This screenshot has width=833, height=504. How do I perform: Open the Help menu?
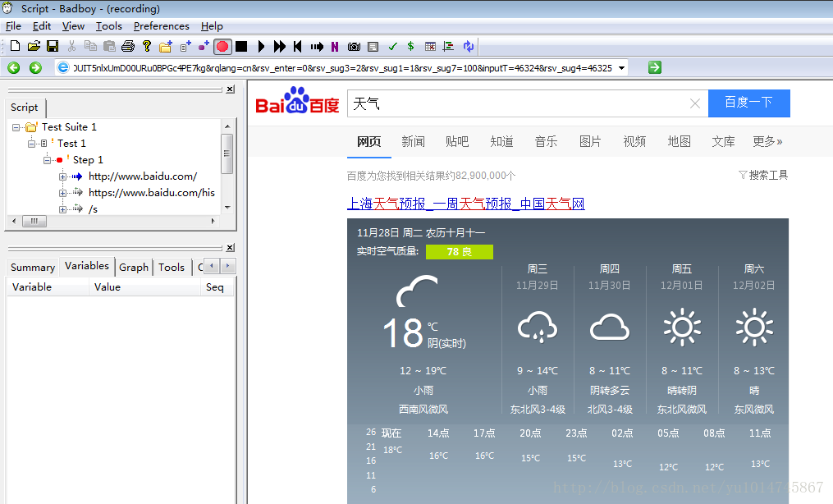[x=212, y=26]
